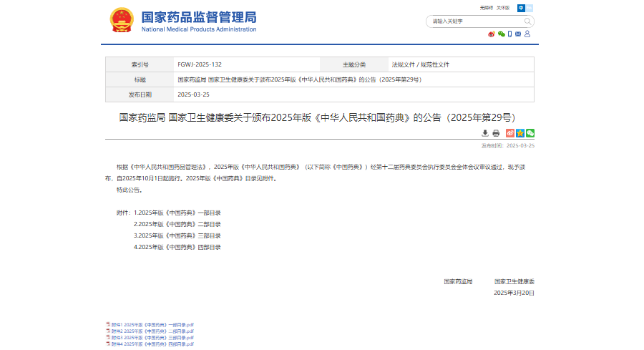Open the 关怀版 care-mode link
The width and height of the screenshot is (644, 350).
pyautogui.click(x=503, y=8)
